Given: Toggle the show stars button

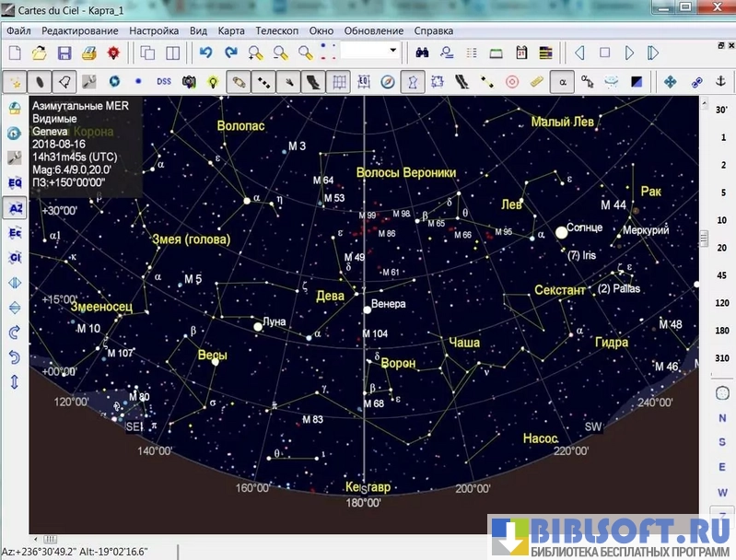Looking at the screenshot, I should tap(16, 82).
